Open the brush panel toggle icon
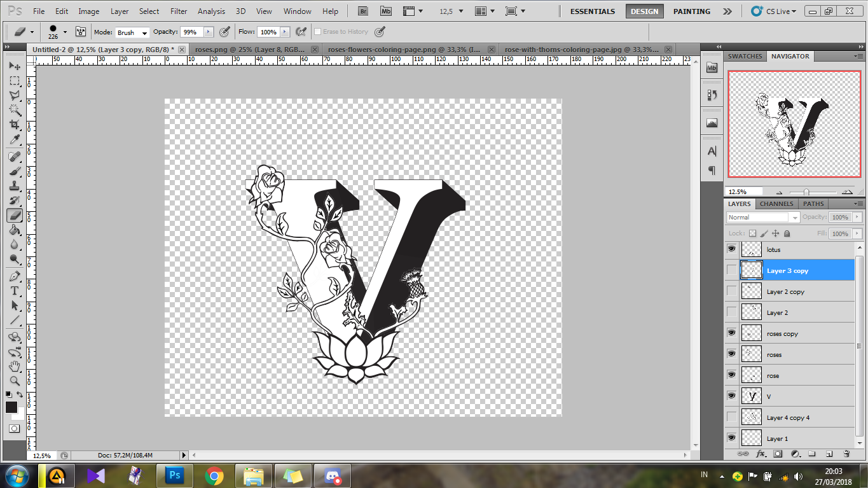 coord(80,31)
